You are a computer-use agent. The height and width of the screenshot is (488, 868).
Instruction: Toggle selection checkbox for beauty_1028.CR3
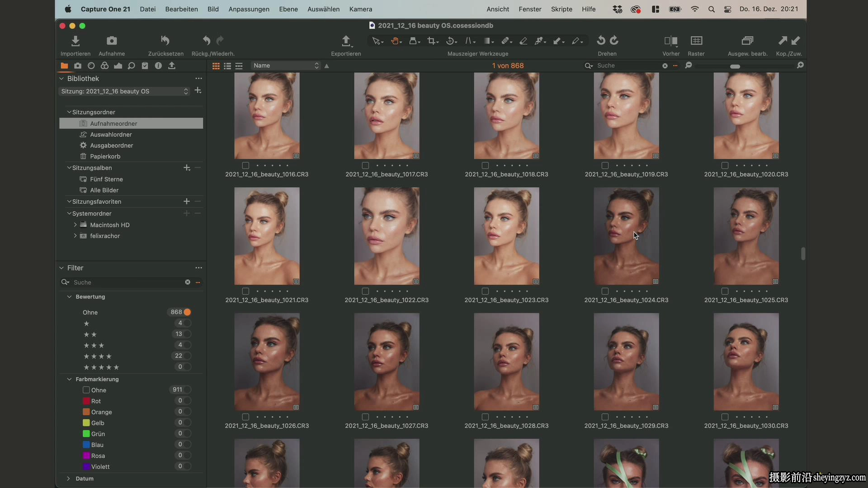485,417
